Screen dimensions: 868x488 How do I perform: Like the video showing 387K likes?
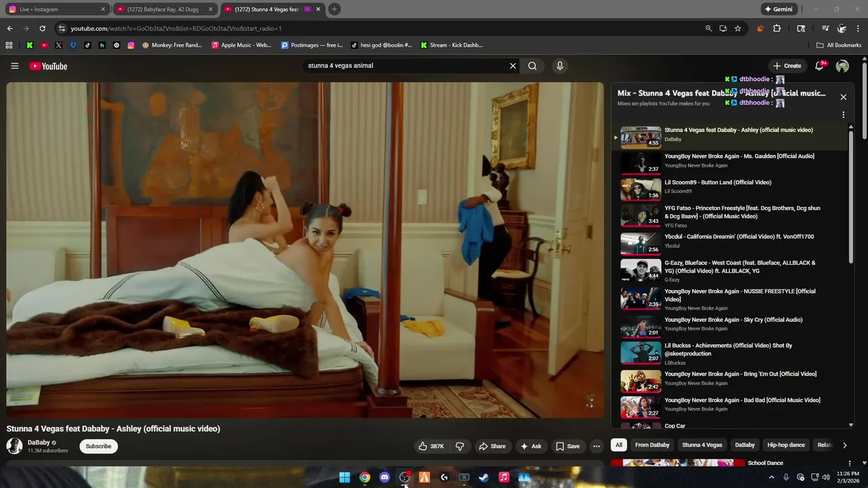point(431,446)
